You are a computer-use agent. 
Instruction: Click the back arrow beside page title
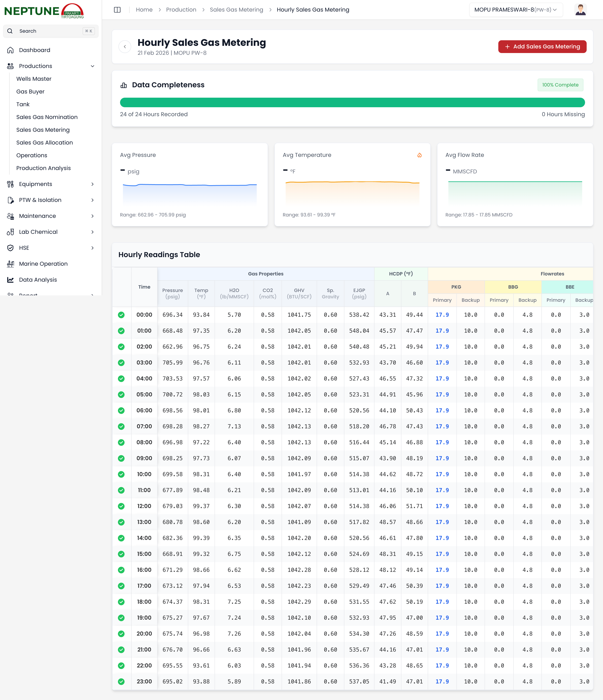pyautogui.click(x=125, y=47)
